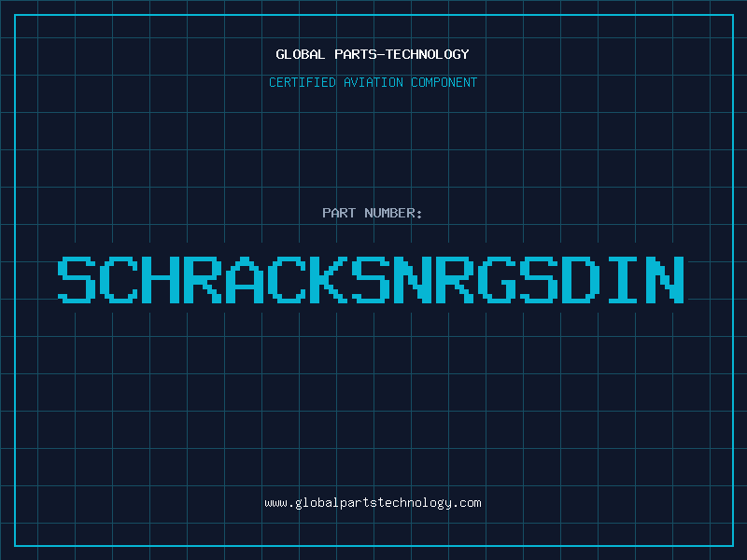
Task: Click the PART NUMBER: label
Action: (x=373, y=213)
